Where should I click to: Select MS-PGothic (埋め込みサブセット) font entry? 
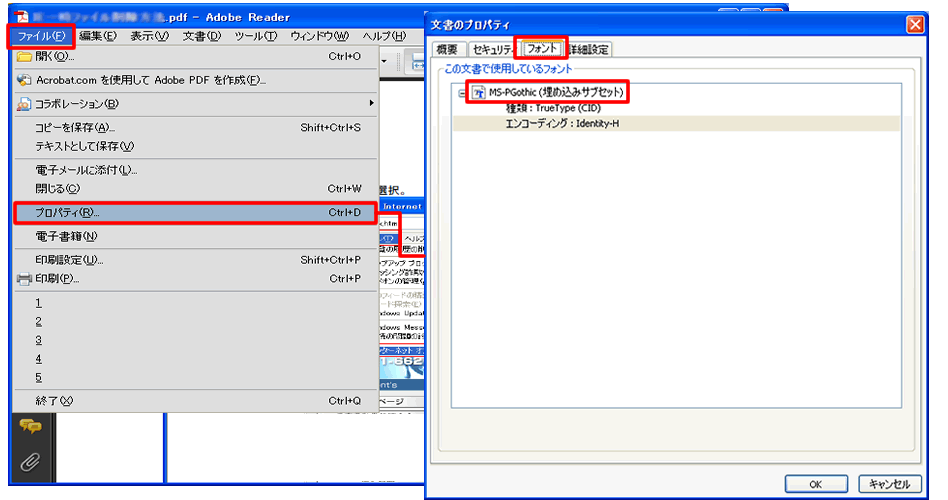556,93
